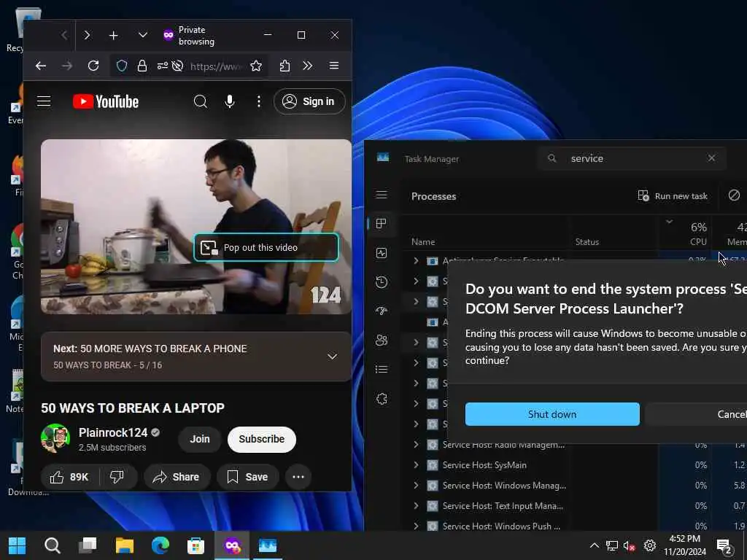Click muted volume tray icon
The image size is (747, 560).
coord(629,545)
